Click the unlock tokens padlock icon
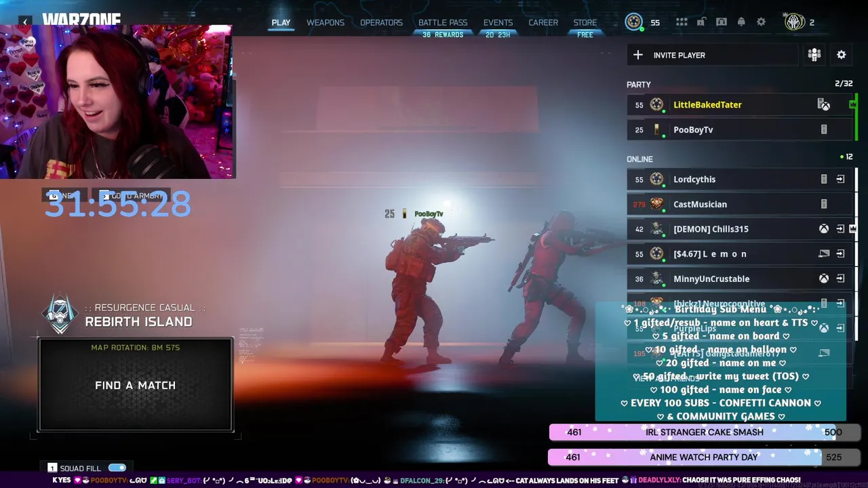This screenshot has width=868, height=488. [701, 22]
